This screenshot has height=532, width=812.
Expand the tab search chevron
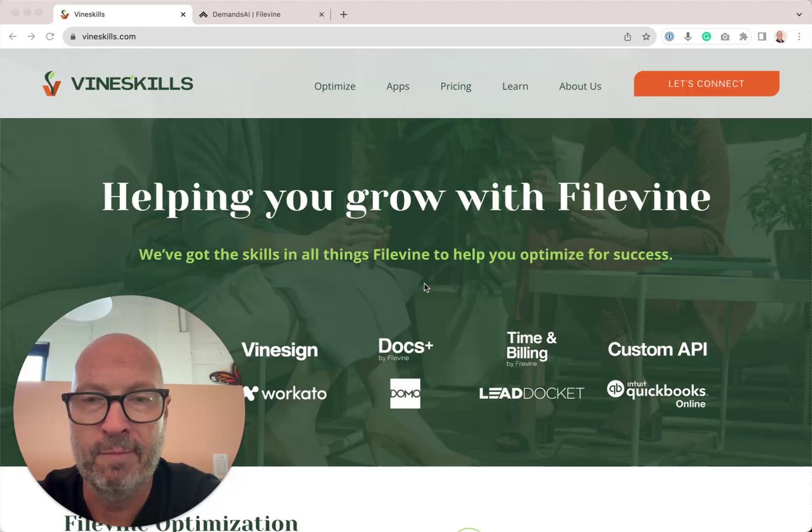coord(799,14)
